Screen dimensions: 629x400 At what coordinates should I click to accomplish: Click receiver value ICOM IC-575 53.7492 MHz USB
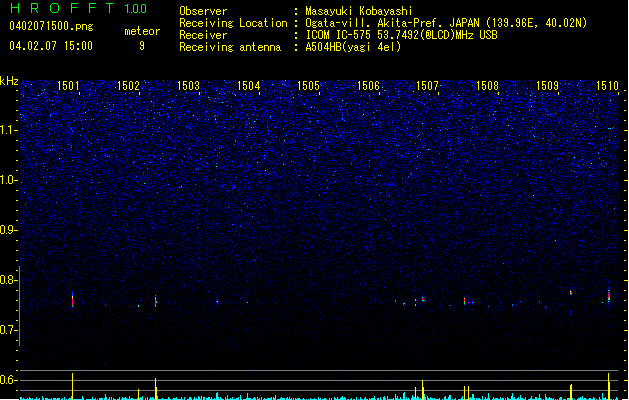point(402,35)
